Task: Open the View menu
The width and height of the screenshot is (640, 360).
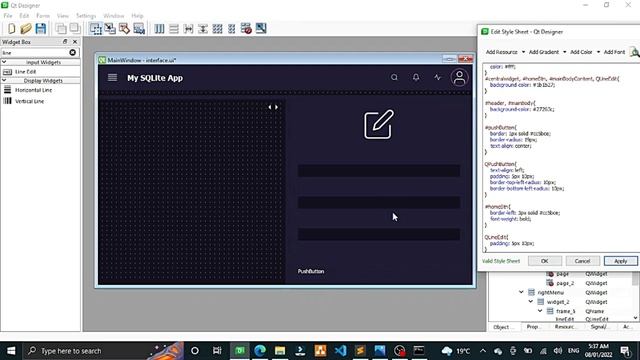Action: (62, 16)
